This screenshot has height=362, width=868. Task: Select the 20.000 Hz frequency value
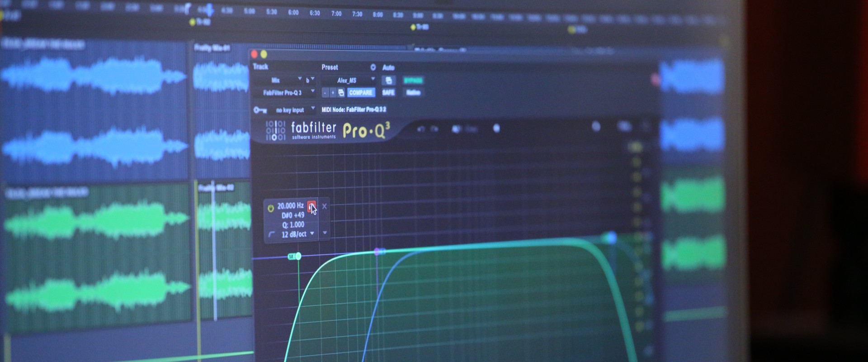click(290, 206)
